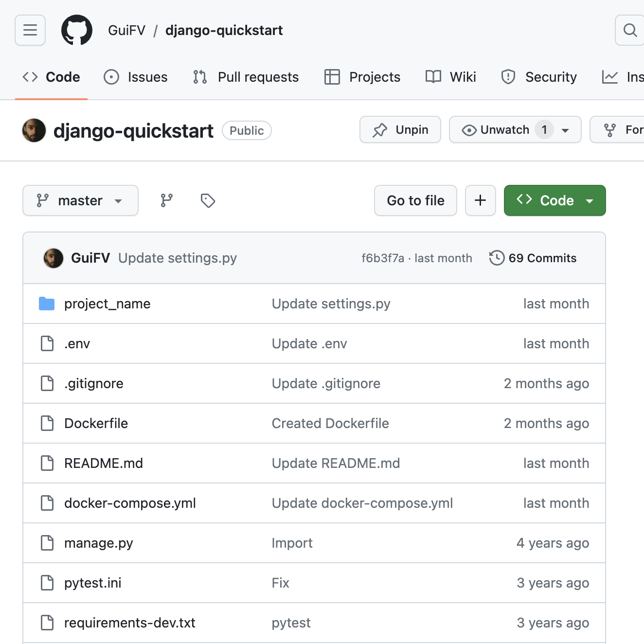The height and width of the screenshot is (644, 644).
Task: View the 69 Commits history
Action: (533, 258)
